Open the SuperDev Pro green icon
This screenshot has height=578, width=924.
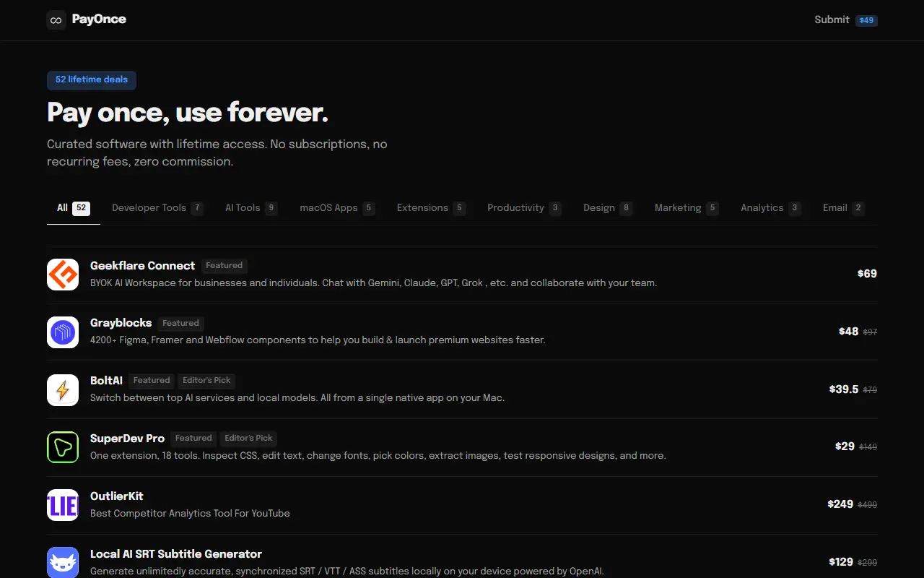[x=63, y=447]
